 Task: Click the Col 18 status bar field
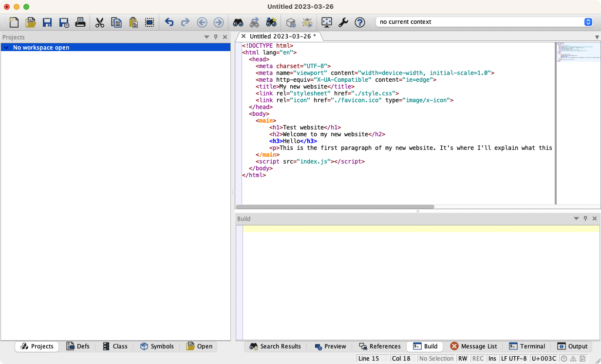(403, 359)
